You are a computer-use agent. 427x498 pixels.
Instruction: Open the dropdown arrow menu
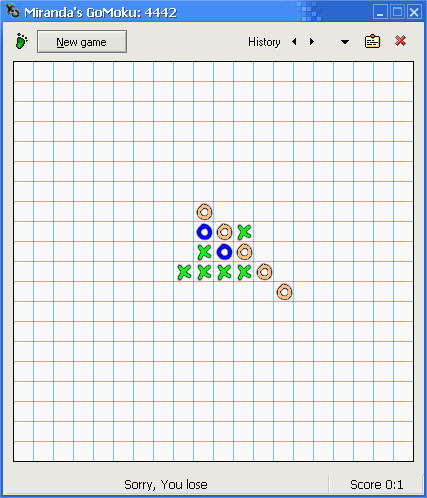click(345, 42)
